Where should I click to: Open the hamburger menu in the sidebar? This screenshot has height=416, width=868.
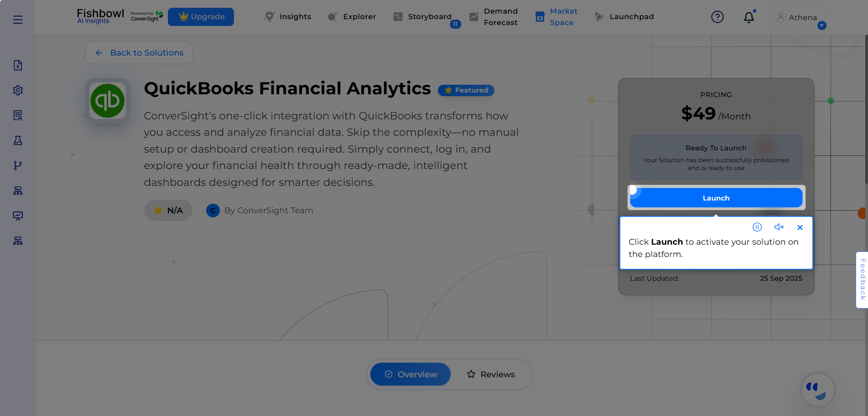[18, 20]
